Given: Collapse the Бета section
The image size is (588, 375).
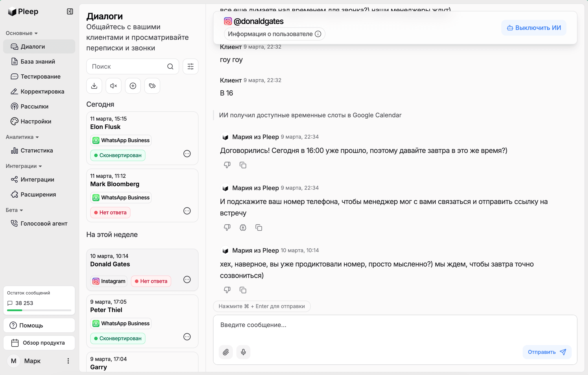Looking at the screenshot, I should coord(21,210).
